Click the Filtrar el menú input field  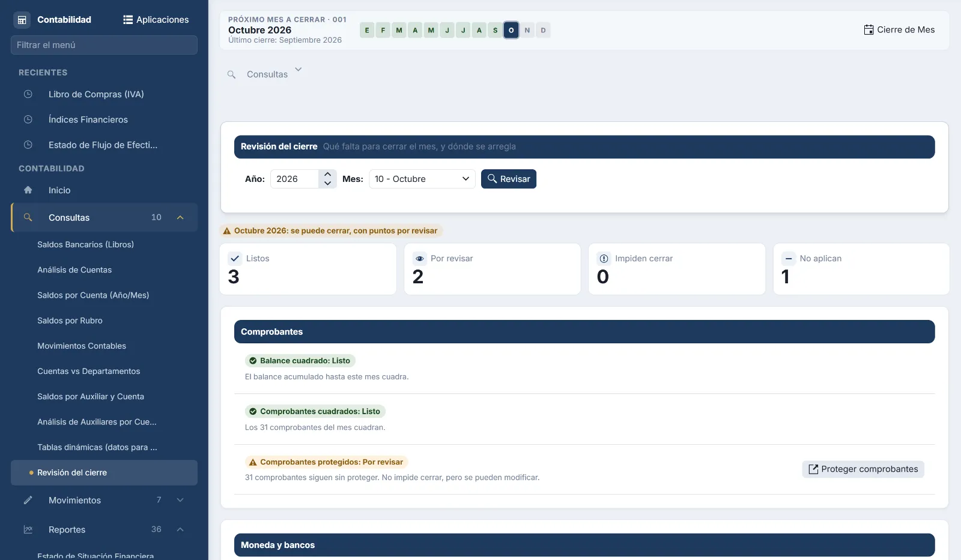pos(104,45)
